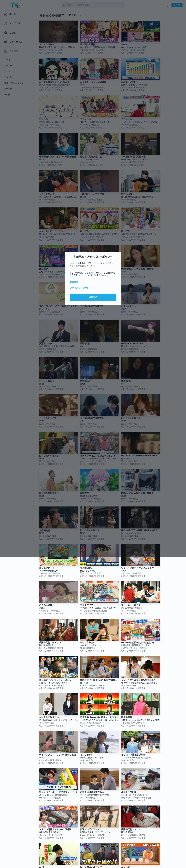Expand the すべて filter dropdown

pyautogui.click(x=75, y=15)
